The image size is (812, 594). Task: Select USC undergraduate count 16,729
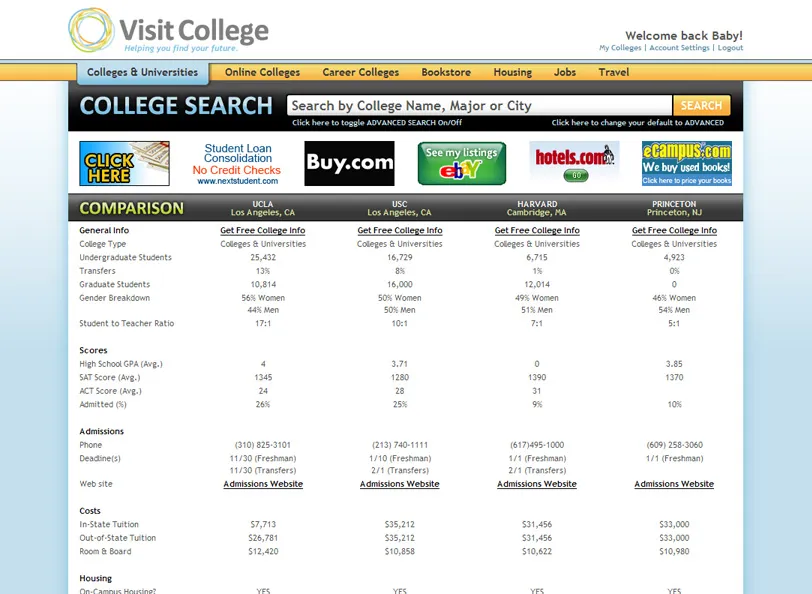[400, 257]
